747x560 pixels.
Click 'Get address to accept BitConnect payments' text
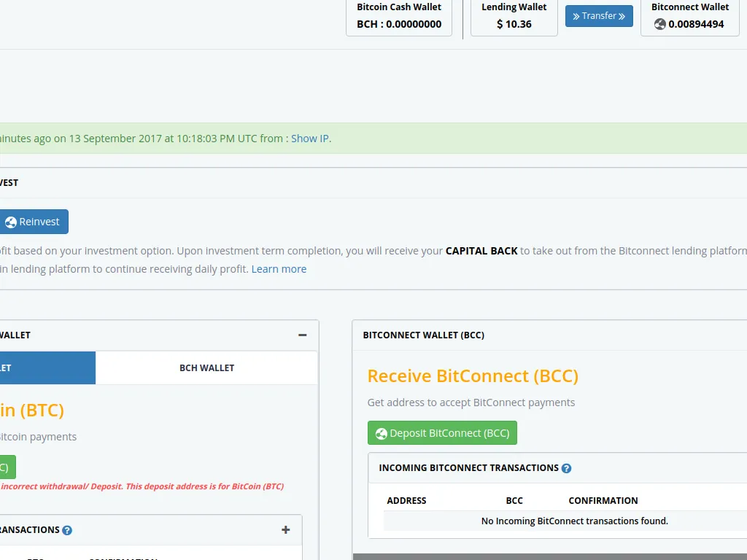pyautogui.click(x=471, y=402)
